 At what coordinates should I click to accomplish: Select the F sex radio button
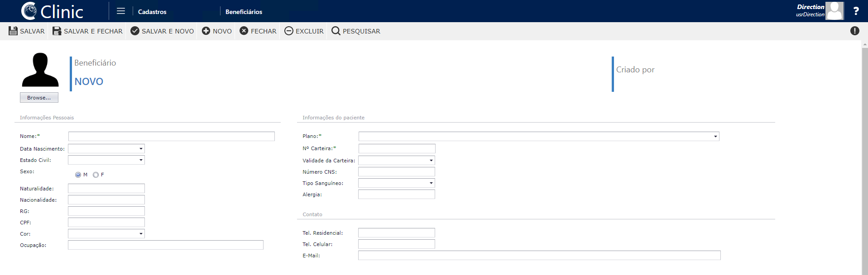[x=96, y=175]
